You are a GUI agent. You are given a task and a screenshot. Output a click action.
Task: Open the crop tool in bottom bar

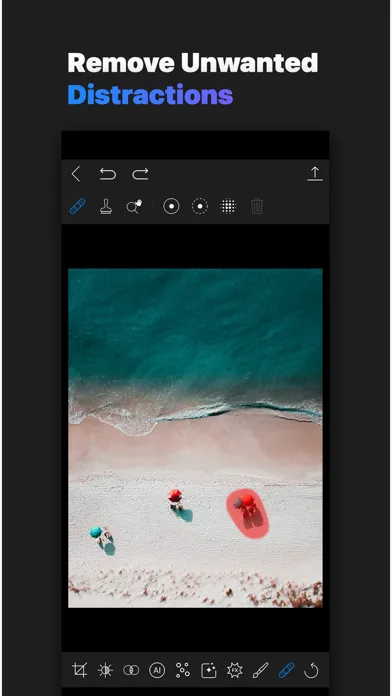(79, 670)
